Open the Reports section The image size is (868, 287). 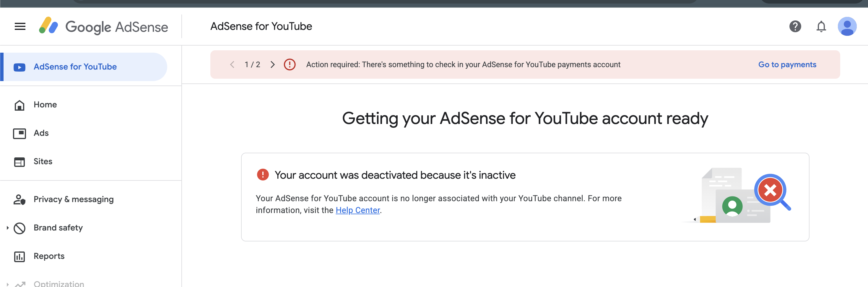click(x=49, y=256)
